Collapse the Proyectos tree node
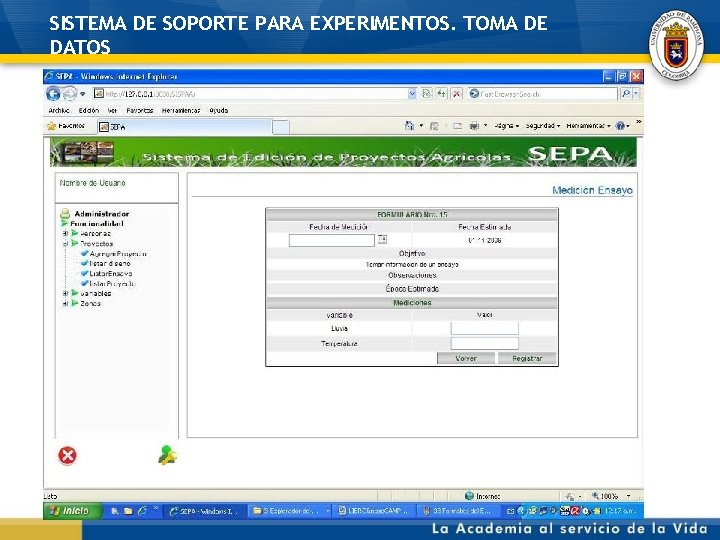 pyautogui.click(x=65, y=243)
